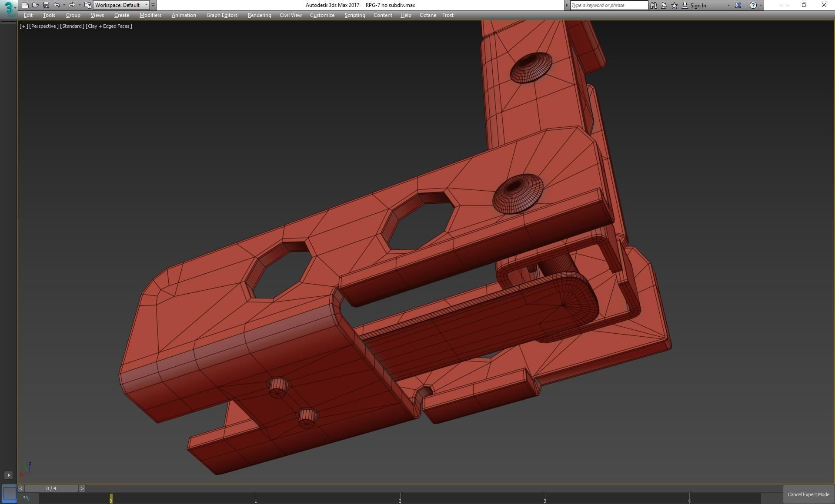Open the Set Project Folder icon

87,5
